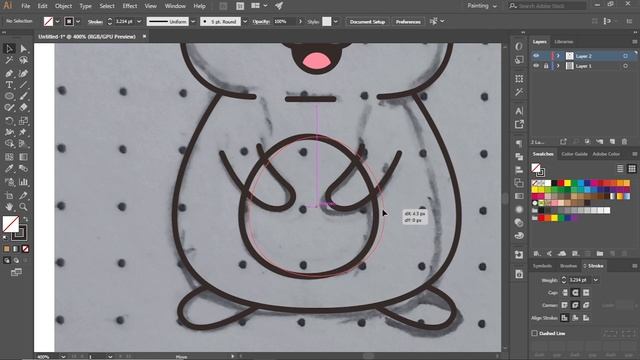This screenshot has width=640, height=360.
Task: Open the fill color dropdown in control bar
Action: pyautogui.click(x=57, y=22)
